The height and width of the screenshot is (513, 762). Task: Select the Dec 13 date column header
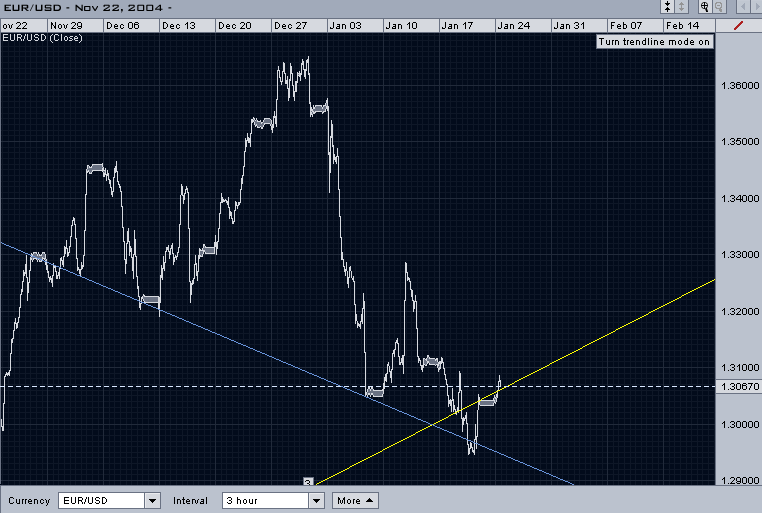tap(187, 26)
